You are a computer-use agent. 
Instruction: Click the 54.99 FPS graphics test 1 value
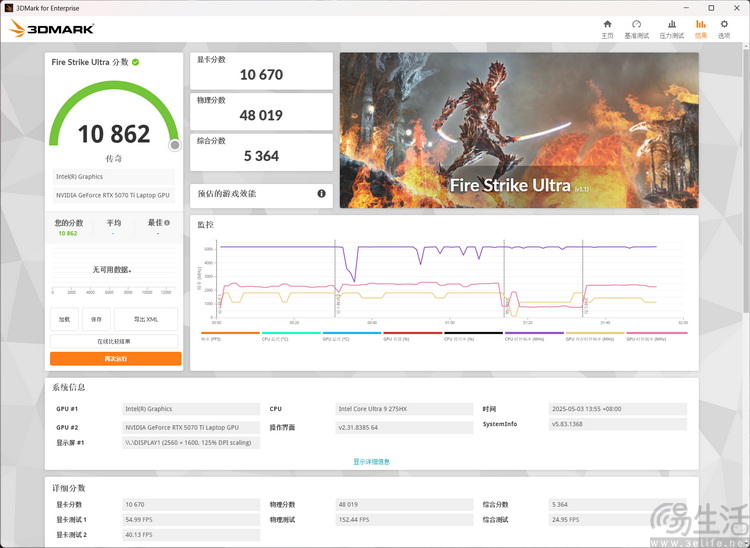[191, 520]
